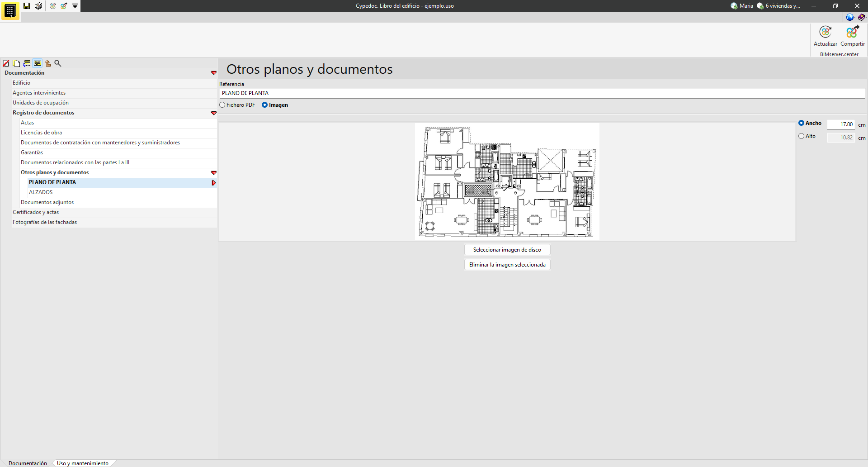Click the Compartir BIMserver.center button
The image size is (868, 467).
coord(852,36)
